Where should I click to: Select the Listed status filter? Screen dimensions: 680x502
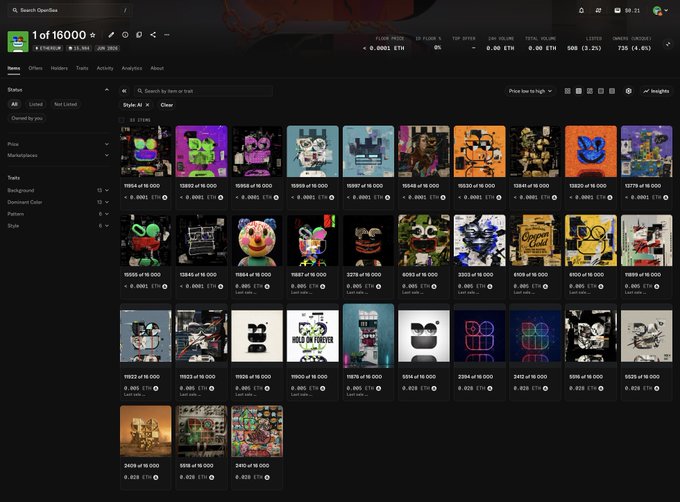pyautogui.click(x=36, y=104)
